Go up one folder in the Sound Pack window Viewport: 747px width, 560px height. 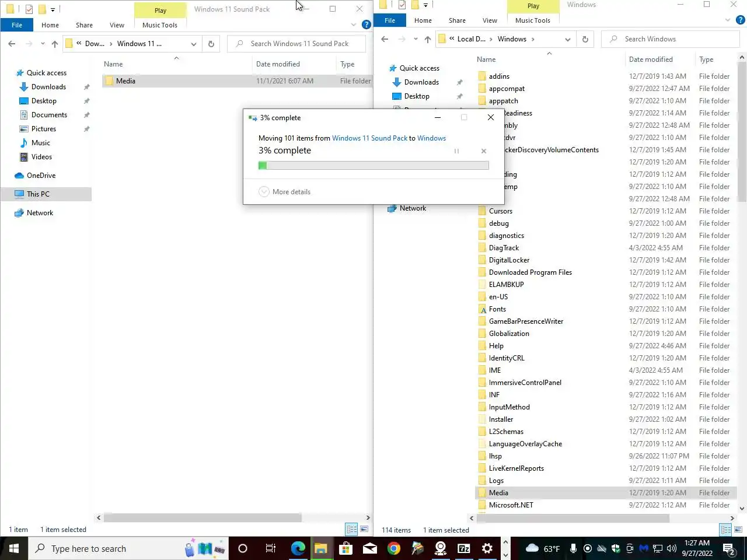tap(55, 44)
